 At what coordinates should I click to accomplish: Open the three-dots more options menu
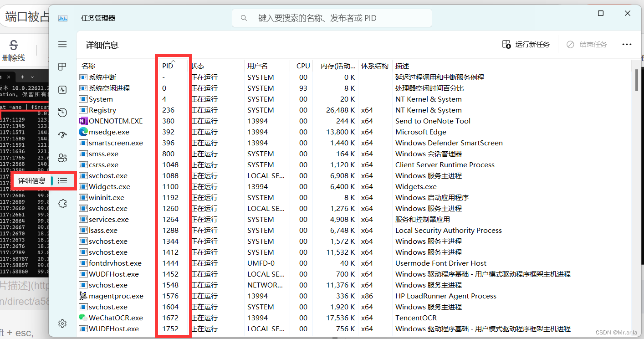pos(627,45)
